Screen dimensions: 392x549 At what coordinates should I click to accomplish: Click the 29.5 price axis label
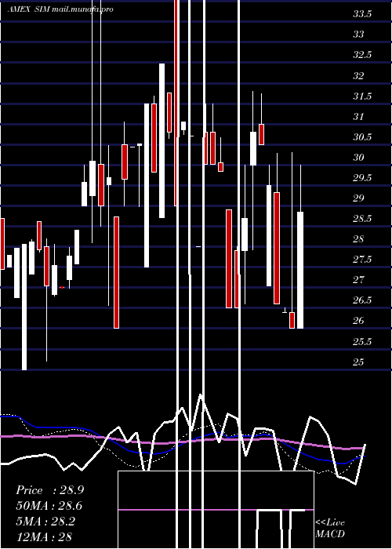pyautogui.click(x=362, y=178)
